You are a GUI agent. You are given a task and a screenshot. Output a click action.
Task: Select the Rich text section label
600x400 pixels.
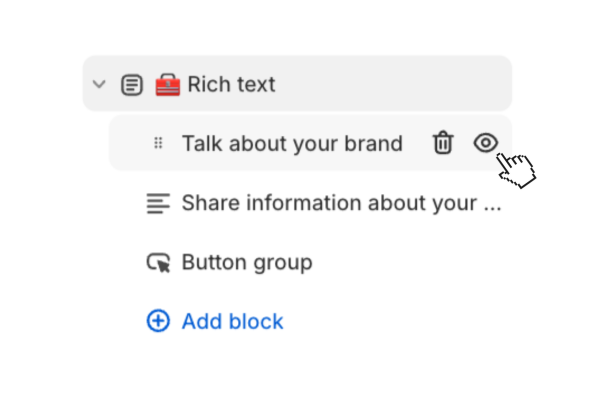click(x=231, y=84)
